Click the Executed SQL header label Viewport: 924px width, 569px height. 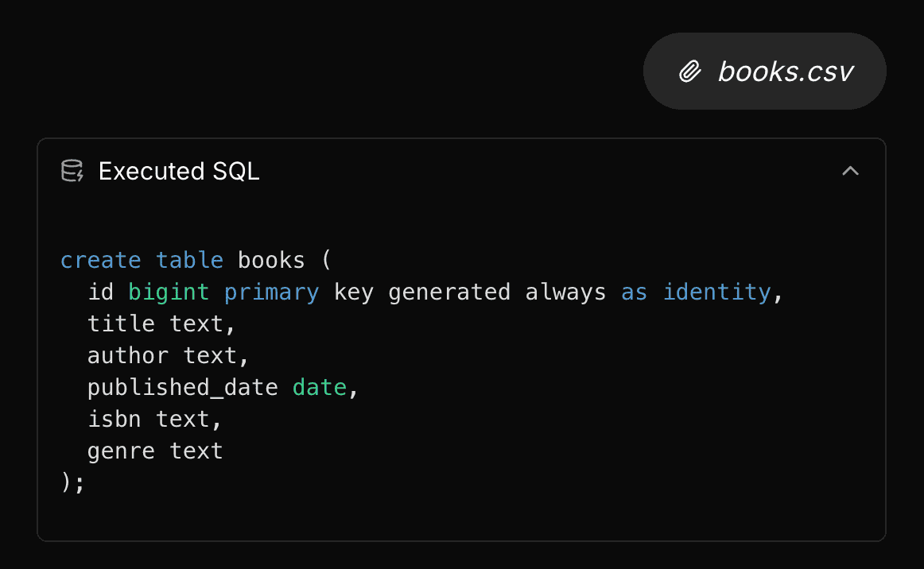point(179,171)
